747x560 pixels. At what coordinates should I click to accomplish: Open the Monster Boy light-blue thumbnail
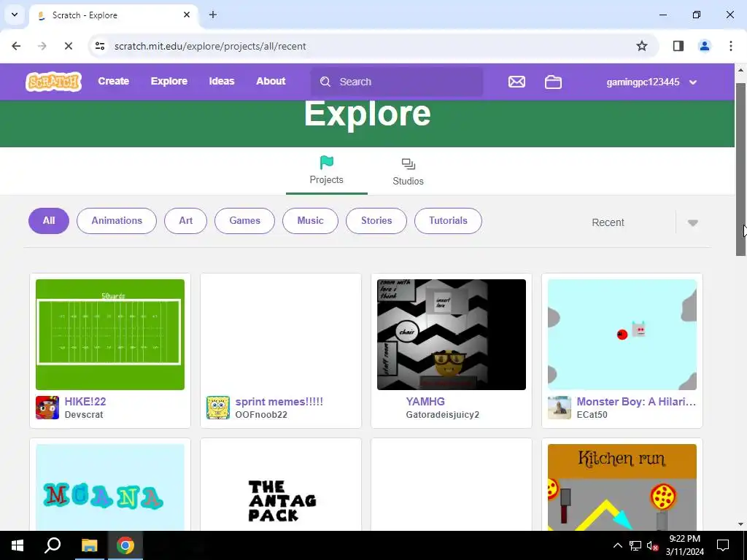[622, 335]
